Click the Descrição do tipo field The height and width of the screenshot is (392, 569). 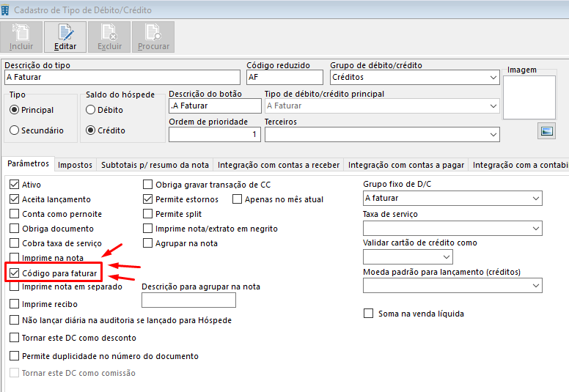click(x=122, y=77)
